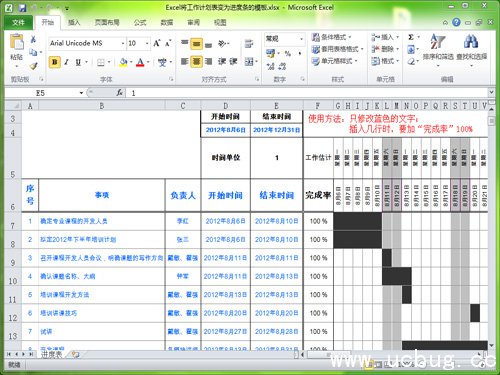Decrease font size with small A icon
The height and width of the screenshot is (375, 500).
pyautogui.click(x=168, y=43)
